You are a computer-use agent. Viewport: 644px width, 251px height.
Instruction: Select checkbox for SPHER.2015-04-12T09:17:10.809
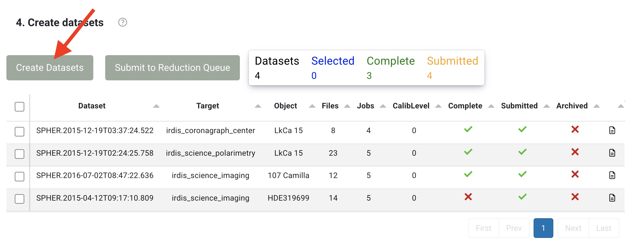(20, 199)
